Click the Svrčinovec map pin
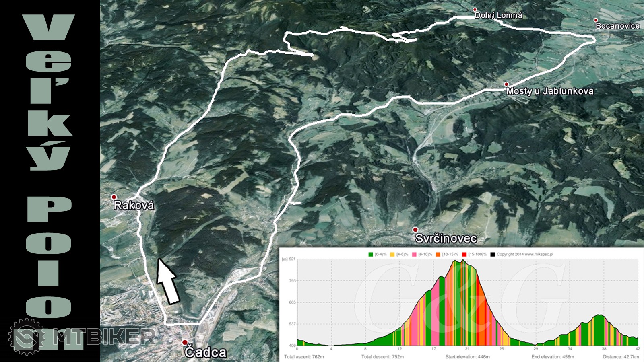Viewport: 644px width, 362px height. coord(415,230)
